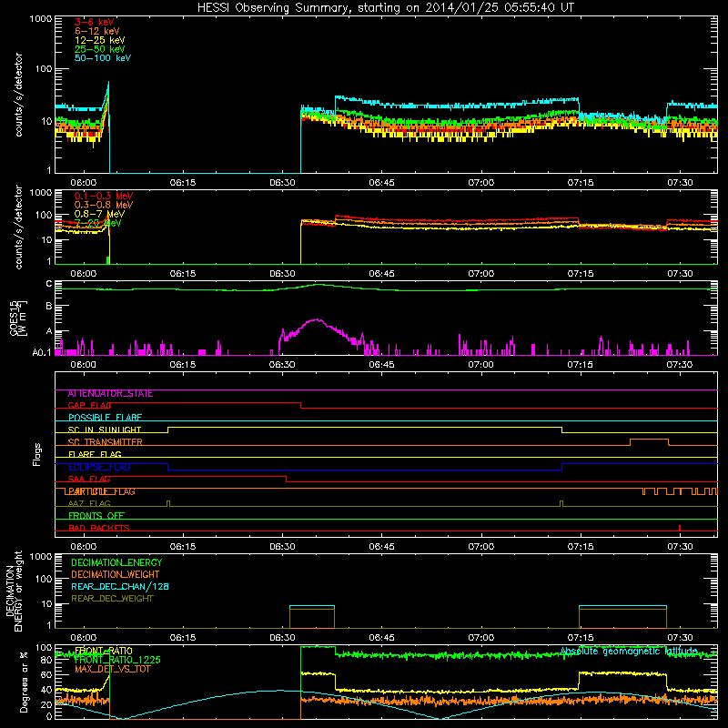This screenshot has width=728, height=728.
Task: Select the FLARE_FLAG label
Action: (95, 454)
